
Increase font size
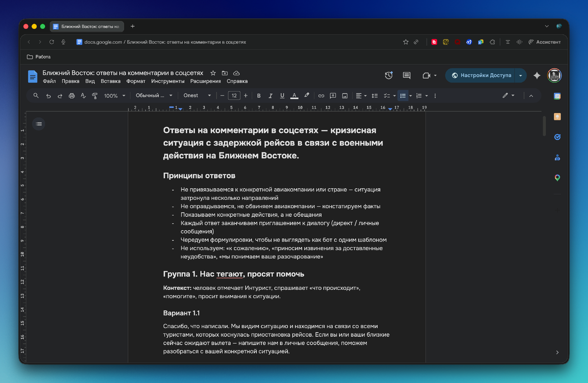point(245,96)
